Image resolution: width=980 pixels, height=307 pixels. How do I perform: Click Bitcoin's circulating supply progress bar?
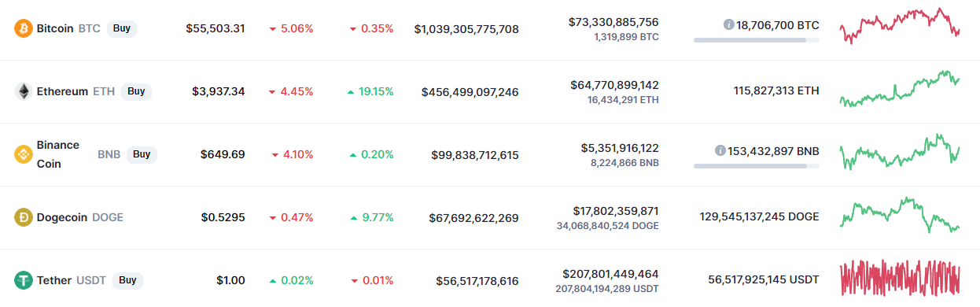[757, 39]
